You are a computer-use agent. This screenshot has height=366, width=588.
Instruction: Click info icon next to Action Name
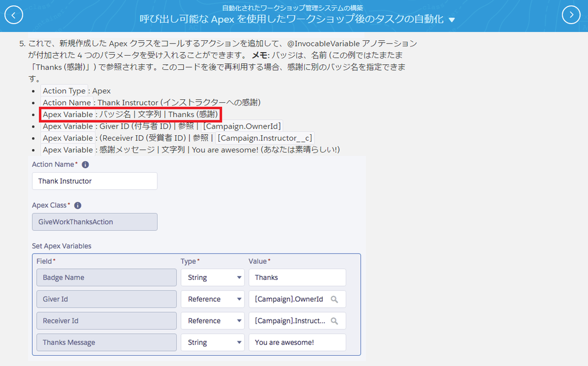pyautogui.click(x=85, y=165)
